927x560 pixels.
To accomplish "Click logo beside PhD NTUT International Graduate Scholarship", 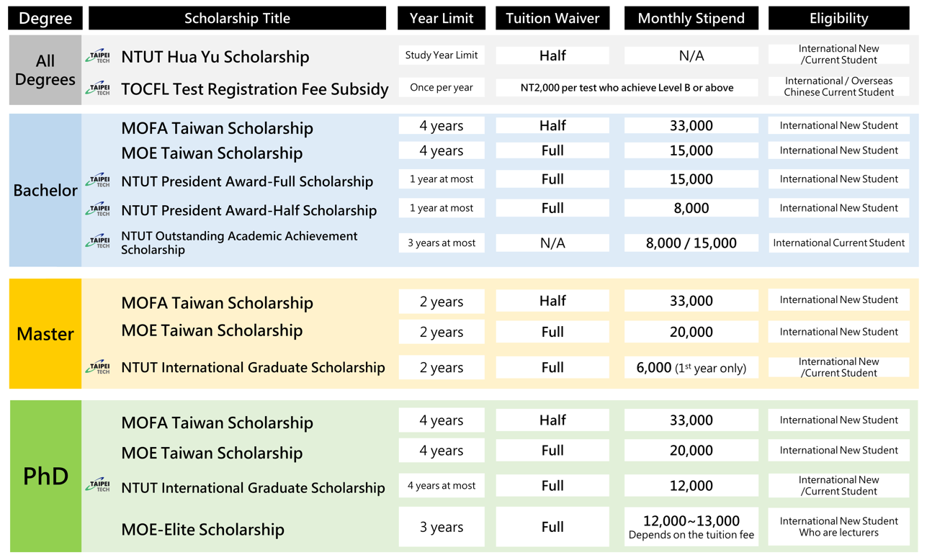I will pos(99,485).
